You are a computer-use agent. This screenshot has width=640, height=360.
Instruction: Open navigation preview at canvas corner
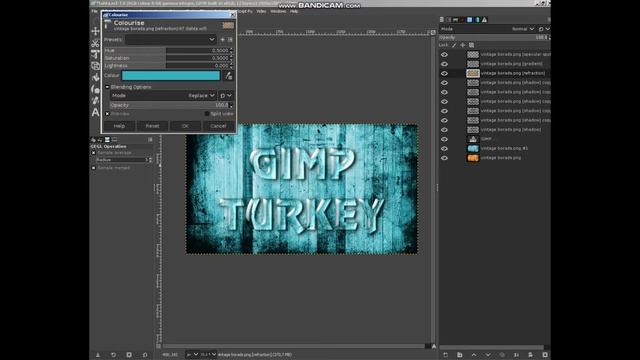[434, 346]
